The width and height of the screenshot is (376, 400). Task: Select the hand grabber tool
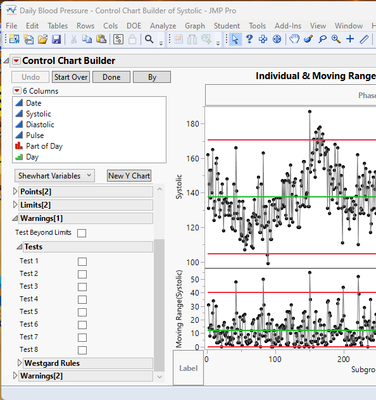coord(294,39)
